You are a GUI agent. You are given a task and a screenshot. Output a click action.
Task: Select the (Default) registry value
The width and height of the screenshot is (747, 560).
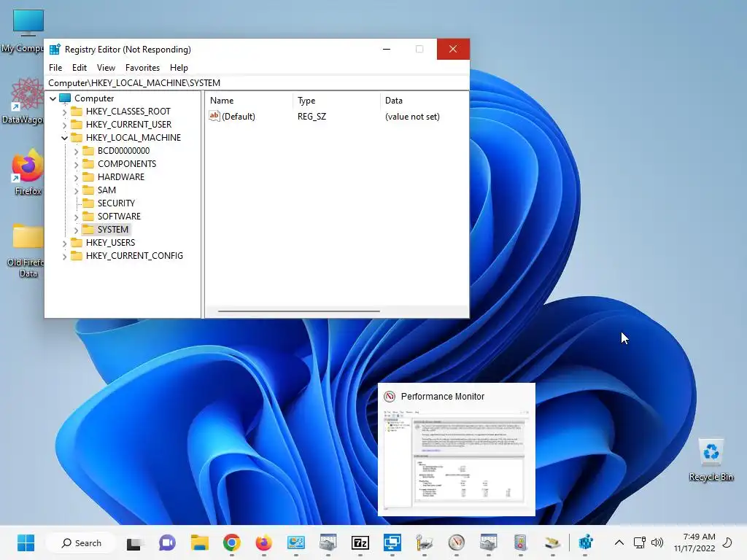(239, 117)
